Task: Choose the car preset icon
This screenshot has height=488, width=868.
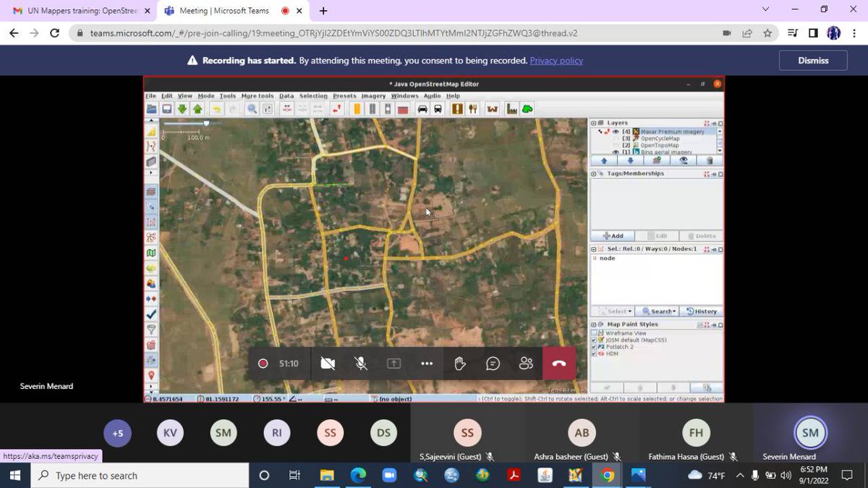Action: pos(422,109)
